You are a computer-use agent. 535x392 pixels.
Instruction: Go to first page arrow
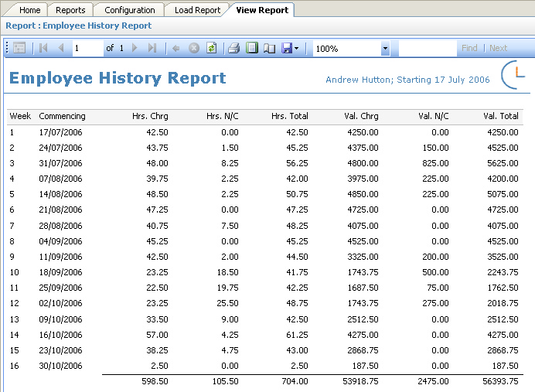43,48
